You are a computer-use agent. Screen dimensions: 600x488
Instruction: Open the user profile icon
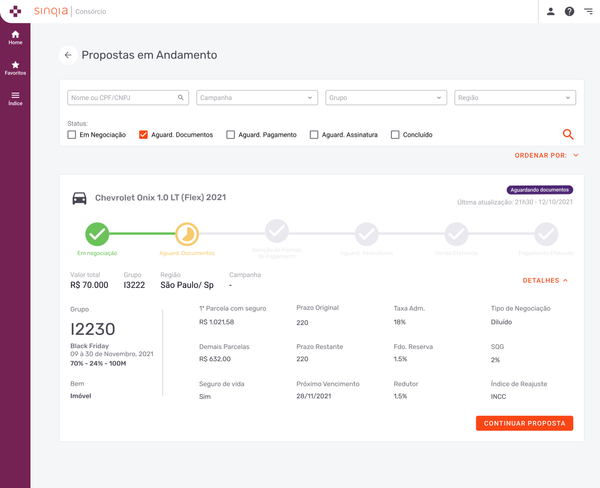[x=551, y=11]
